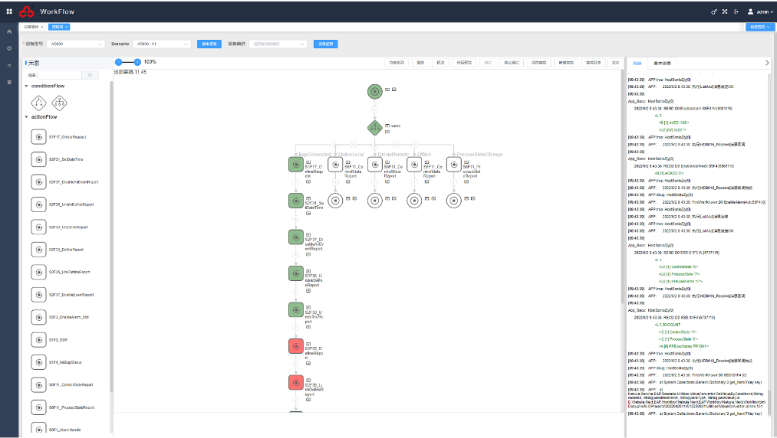Select the multi-branch tree condition element
777x438 pixels.
(x=59, y=103)
